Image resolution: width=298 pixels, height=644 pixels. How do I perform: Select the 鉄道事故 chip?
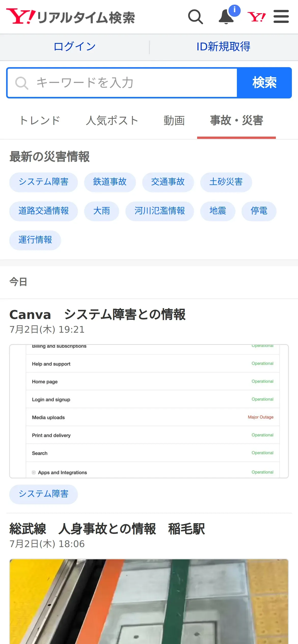[x=110, y=182]
